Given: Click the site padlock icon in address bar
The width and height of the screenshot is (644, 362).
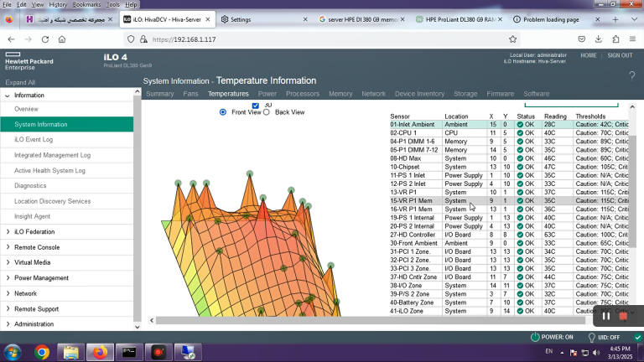Looking at the screenshot, I should 143,39.
